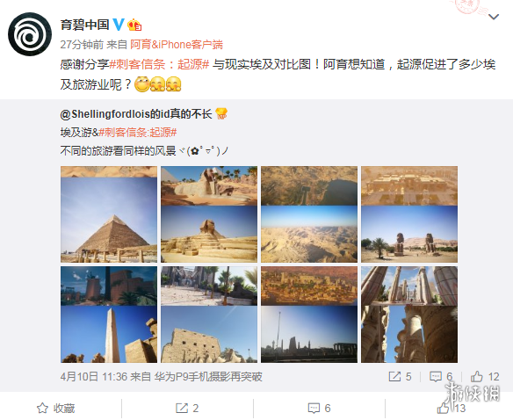This screenshot has width=513, height=420.
Task: Click the blue verified V badge
Action: click(x=119, y=25)
